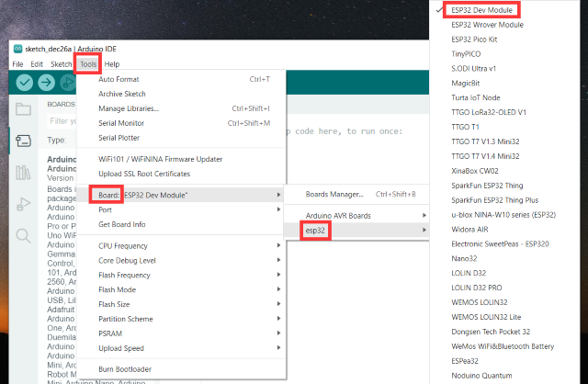Select LOLIN D32 PRO board

tap(504, 288)
